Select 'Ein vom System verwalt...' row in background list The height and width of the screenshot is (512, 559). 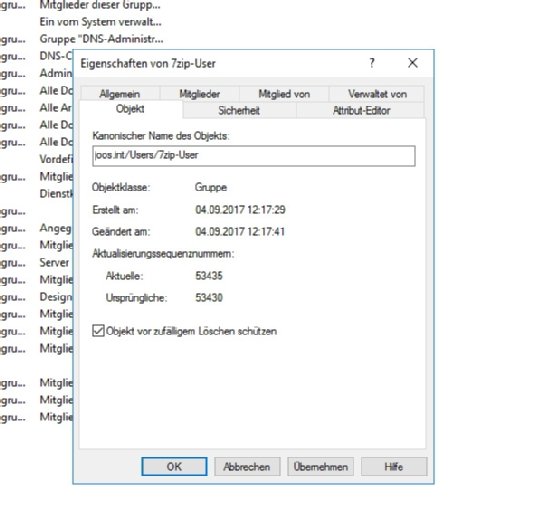coord(101,22)
